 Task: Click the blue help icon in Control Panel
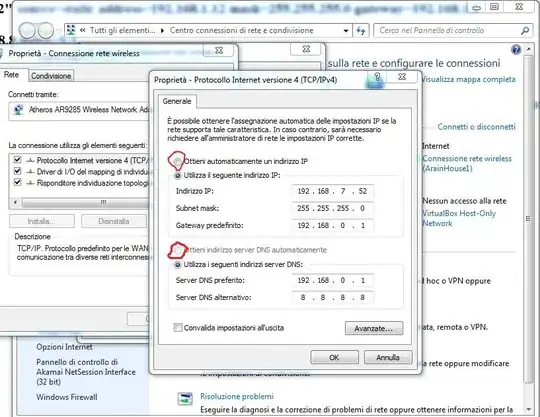coord(516,50)
